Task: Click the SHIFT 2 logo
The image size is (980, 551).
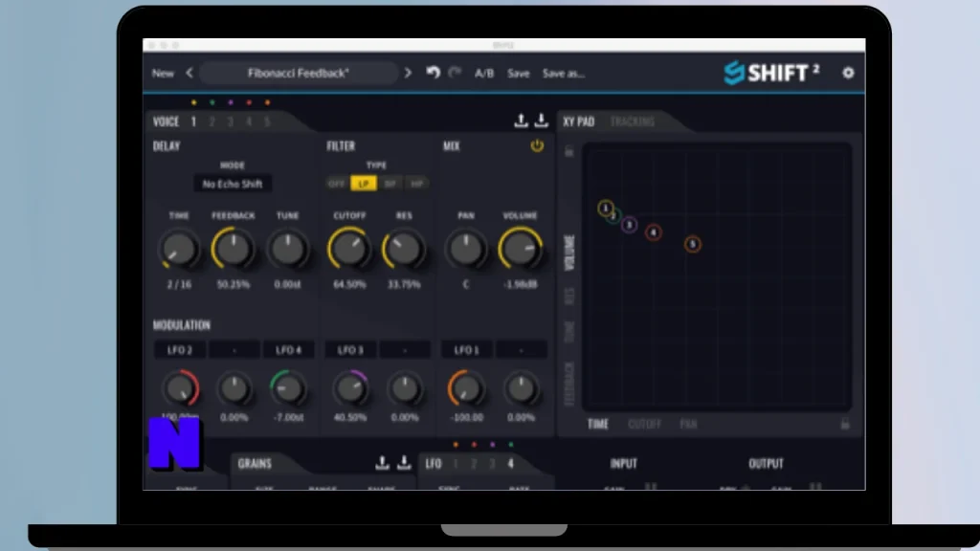Action: (x=772, y=73)
